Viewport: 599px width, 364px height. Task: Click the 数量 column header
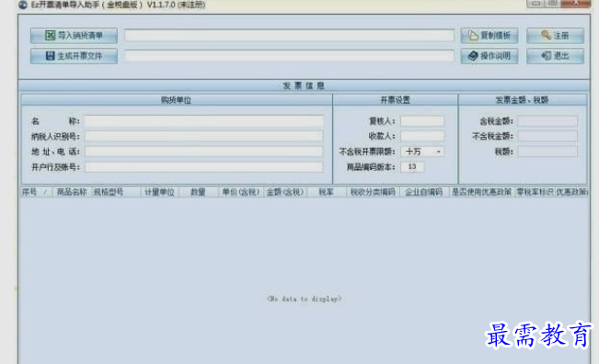point(198,192)
